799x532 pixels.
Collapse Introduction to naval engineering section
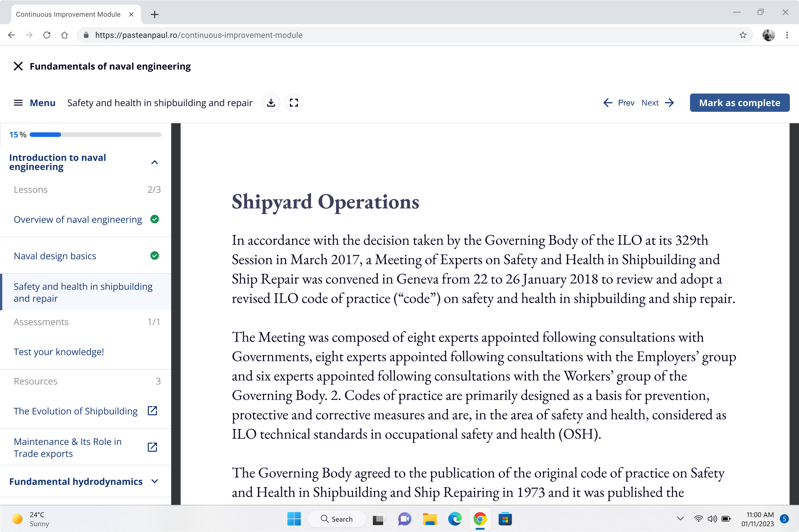(154, 162)
